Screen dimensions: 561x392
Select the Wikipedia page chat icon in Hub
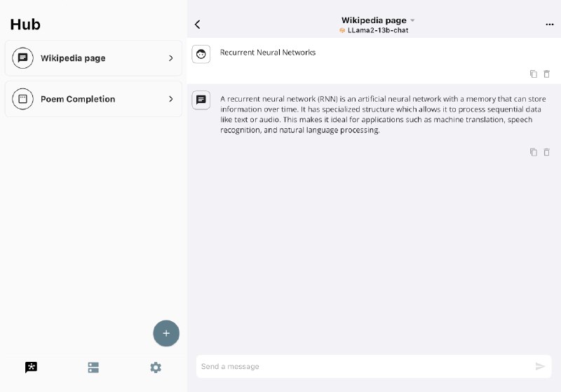[x=22, y=58]
